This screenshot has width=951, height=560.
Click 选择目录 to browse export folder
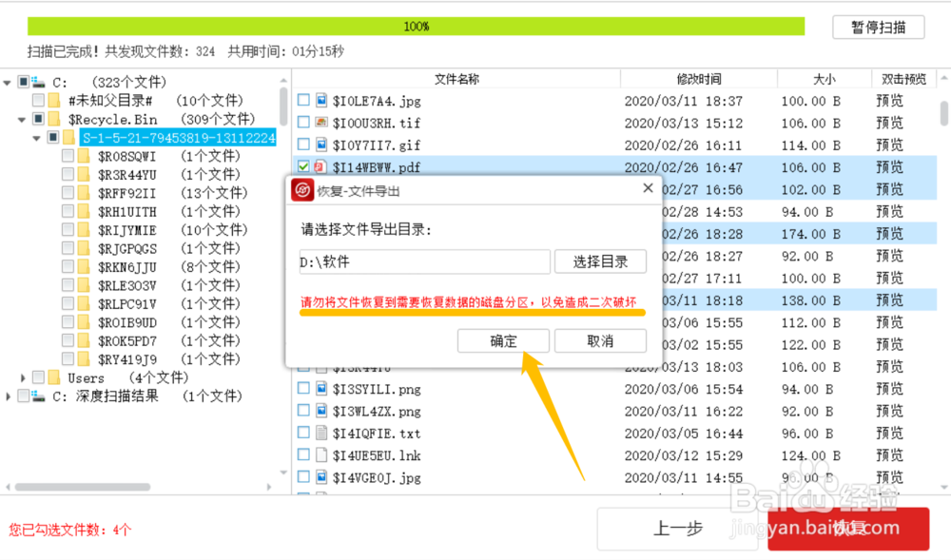[x=600, y=261]
